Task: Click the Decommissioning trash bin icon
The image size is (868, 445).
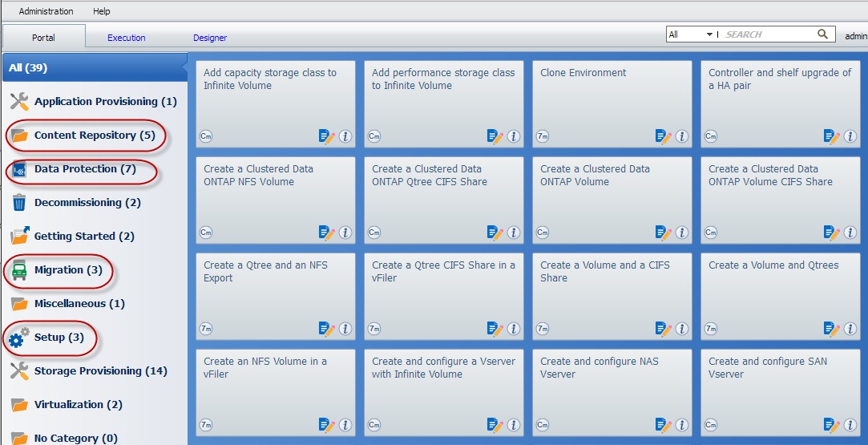Action: [19, 203]
